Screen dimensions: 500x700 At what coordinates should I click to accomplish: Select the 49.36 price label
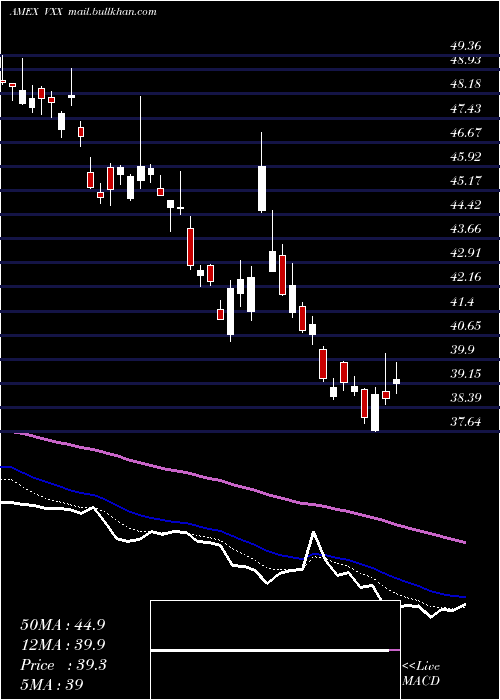466,46
